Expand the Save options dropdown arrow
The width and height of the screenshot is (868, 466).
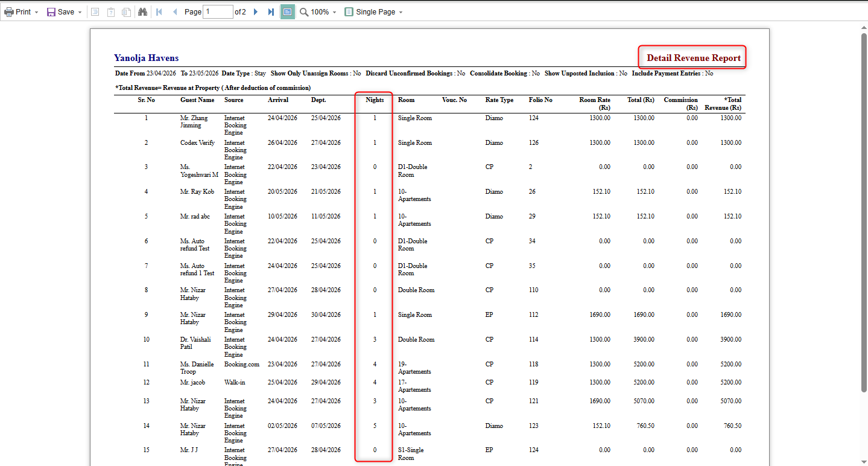(x=80, y=12)
